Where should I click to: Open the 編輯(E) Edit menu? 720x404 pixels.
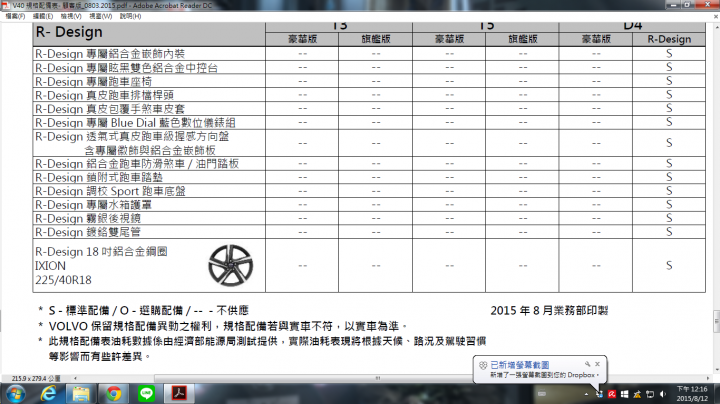point(43,16)
